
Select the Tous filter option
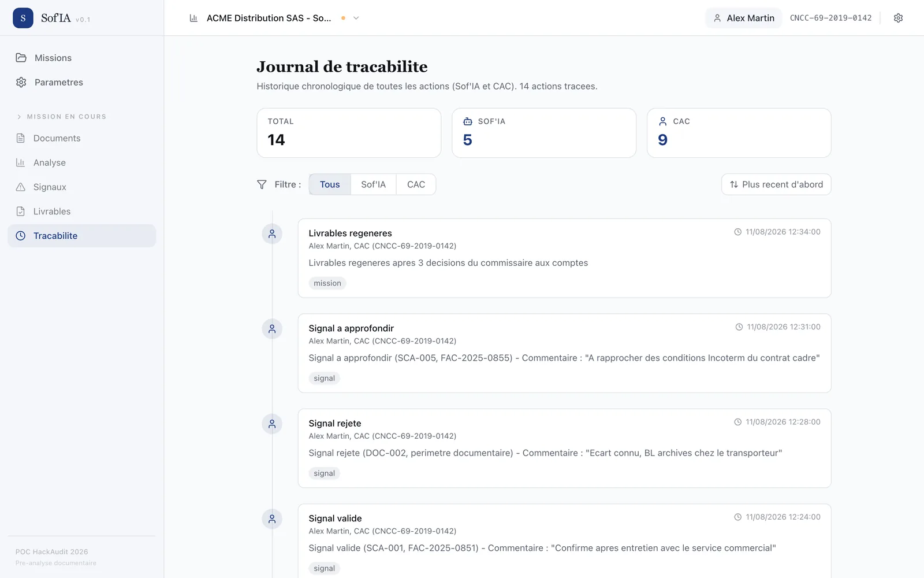click(x=330, y=184)
